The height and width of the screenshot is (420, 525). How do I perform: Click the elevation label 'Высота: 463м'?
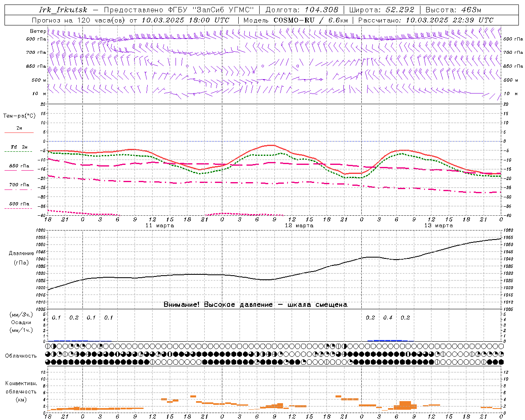[454, 10]
